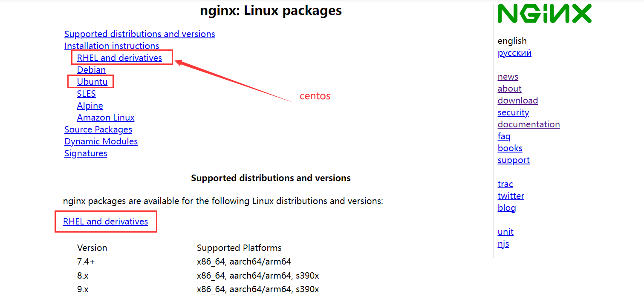This screenshot has height=305, width=644.
Task: Jump to Signatures section
Action: (x=86, y=153)
